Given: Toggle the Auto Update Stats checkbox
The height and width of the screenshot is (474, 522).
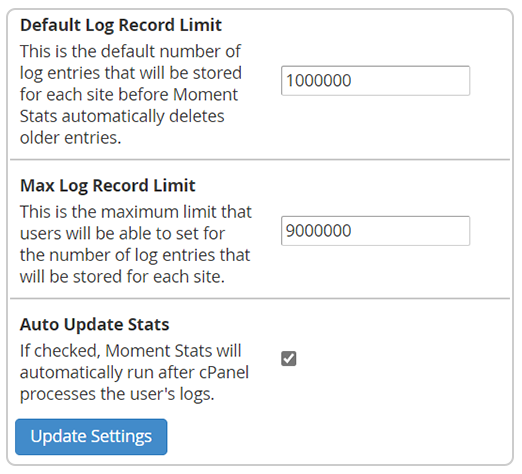Looking at the screenshot, I should coord(289,359).
